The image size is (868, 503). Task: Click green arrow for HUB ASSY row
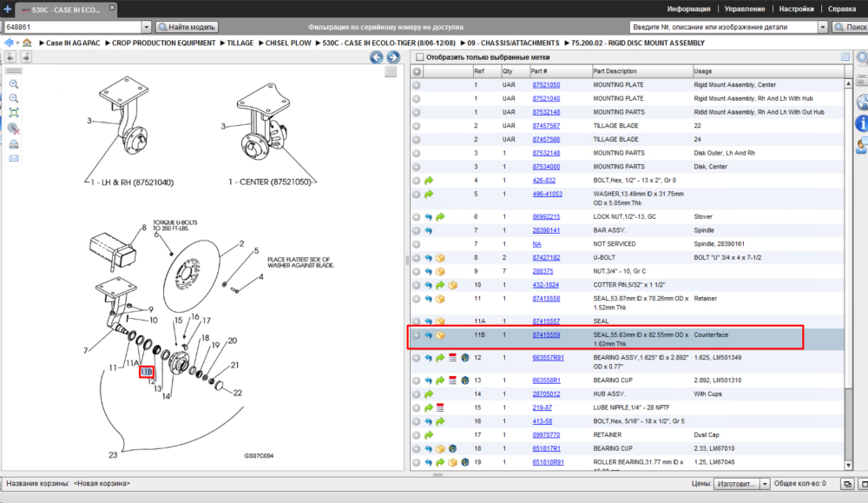[429, 394]
